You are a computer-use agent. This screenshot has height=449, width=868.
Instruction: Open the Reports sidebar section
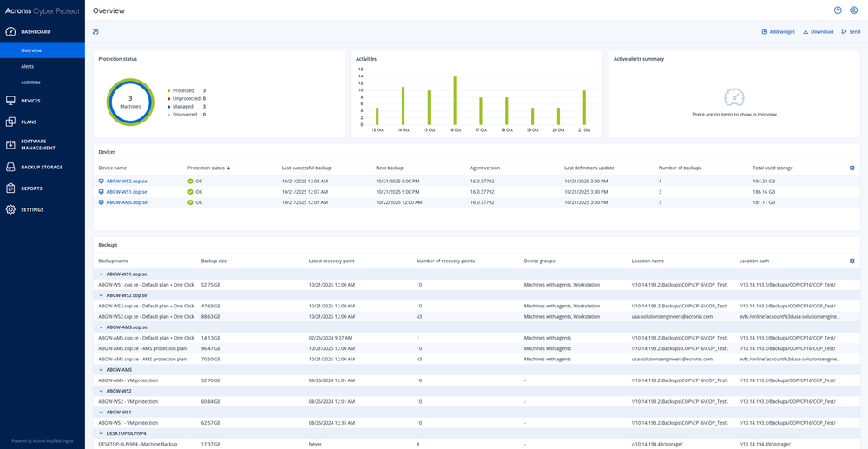click(x=31, y=188)
